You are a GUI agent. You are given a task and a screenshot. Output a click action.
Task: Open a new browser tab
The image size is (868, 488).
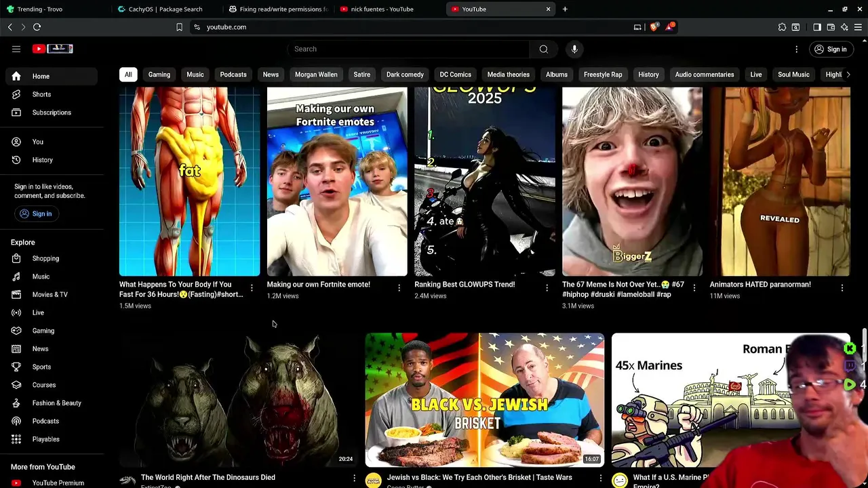point(565,9)
